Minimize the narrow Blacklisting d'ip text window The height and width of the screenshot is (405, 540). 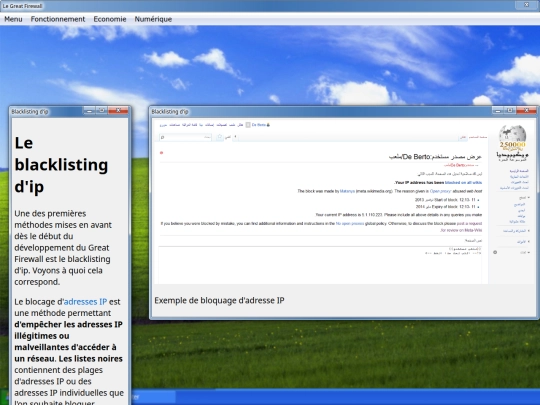90,111
